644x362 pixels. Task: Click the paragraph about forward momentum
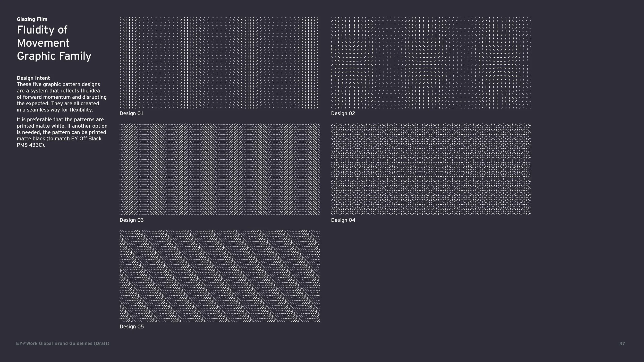[x=61, y=97]
